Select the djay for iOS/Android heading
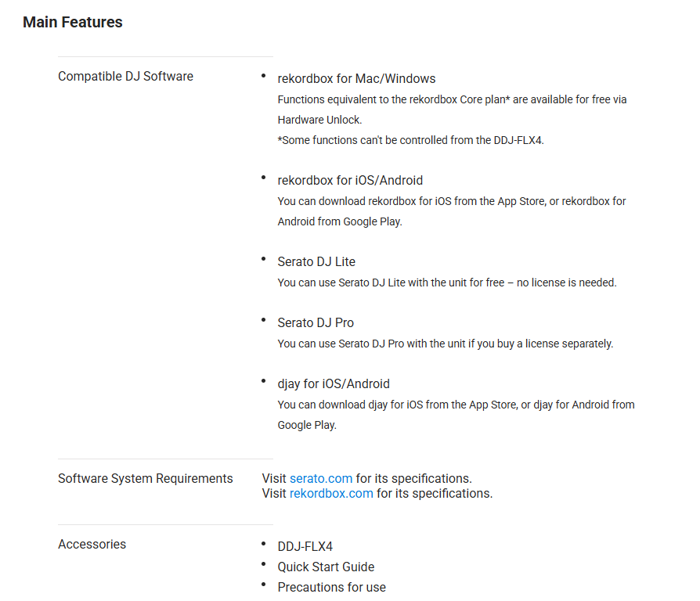 (x=334, y=383)
